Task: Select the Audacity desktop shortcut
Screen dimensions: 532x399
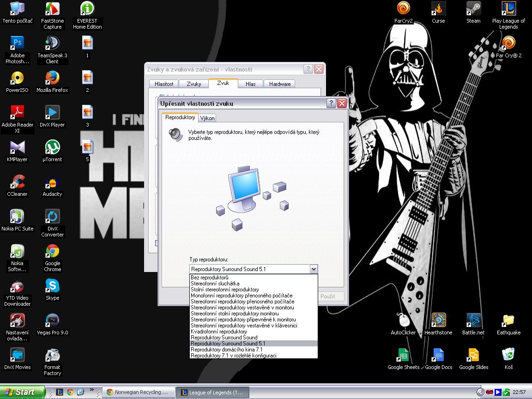Action: [x=52, y=183]
